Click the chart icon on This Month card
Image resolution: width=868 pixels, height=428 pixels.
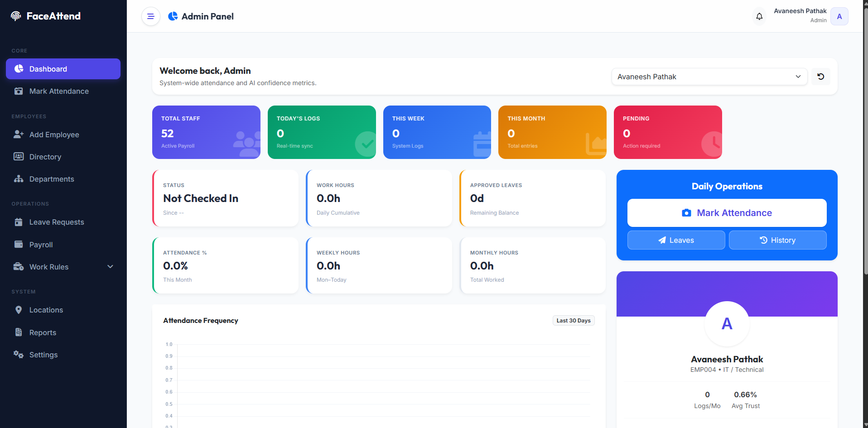pos(596,144)
